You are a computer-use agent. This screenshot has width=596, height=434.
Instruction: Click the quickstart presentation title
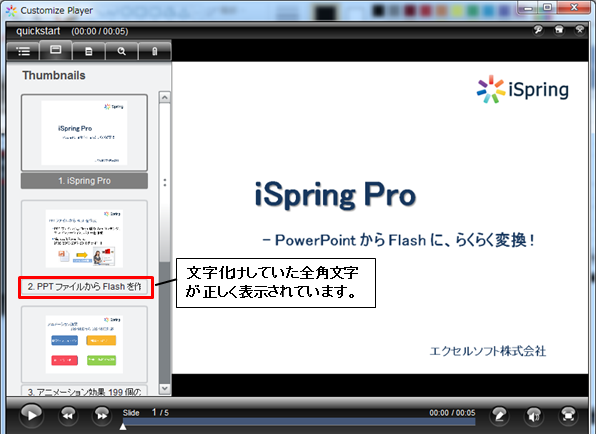tap(38, 31)
